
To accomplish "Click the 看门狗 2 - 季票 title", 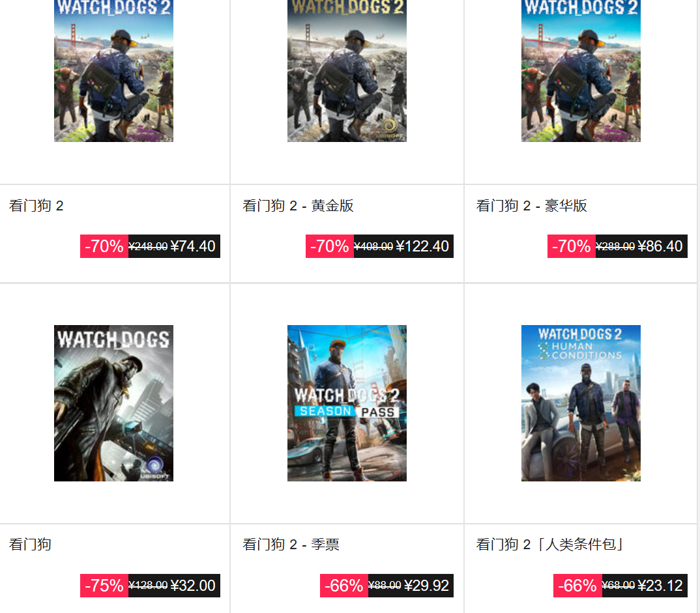I will [291, 545].
